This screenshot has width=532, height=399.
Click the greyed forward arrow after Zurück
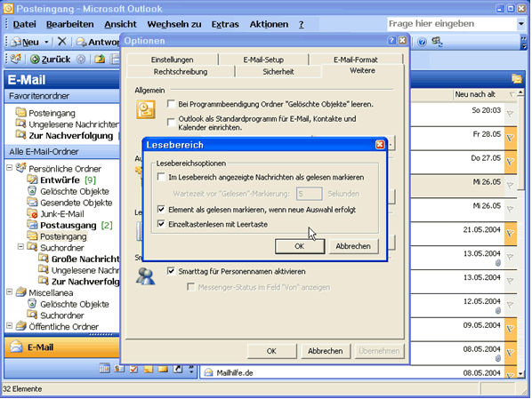80,60
